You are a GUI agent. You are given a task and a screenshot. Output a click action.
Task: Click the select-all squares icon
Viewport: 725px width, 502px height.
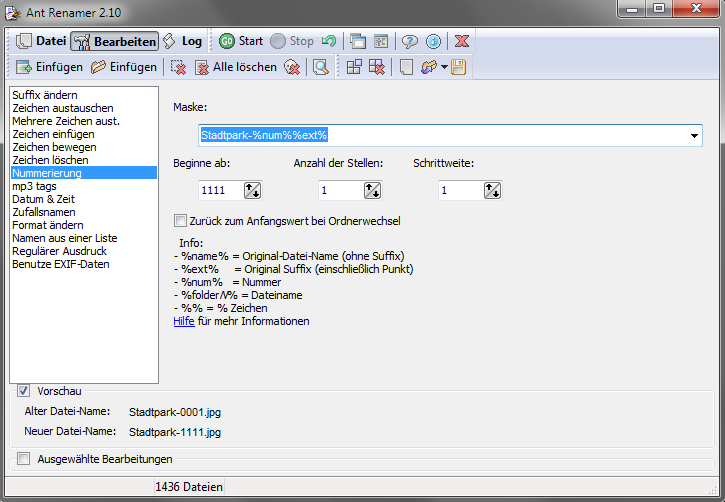354,67
